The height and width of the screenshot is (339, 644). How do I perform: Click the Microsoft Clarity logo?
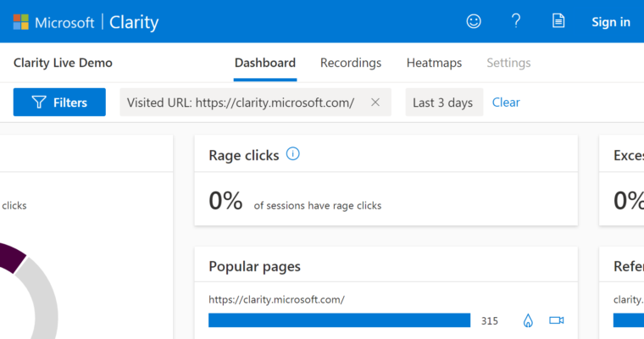pos(85,21)
